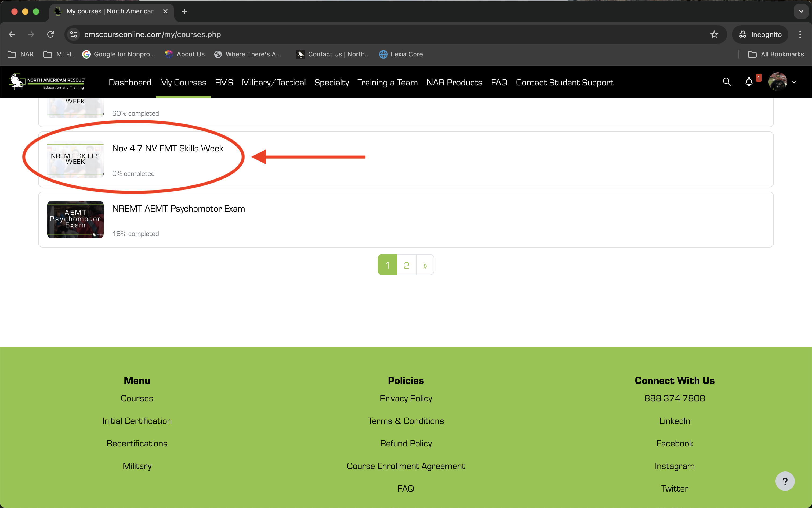812x508 pixels.
Task: Reload the current page
Action: [50, 34]
